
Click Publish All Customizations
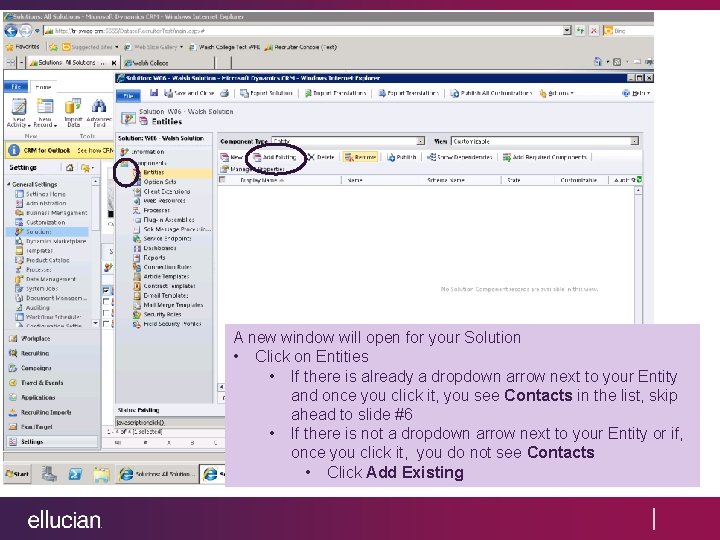(x=491, y=93)
